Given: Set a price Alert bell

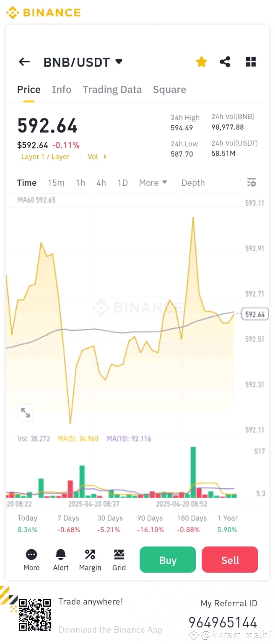Looking at the screenshot, I should pos(61,554).
